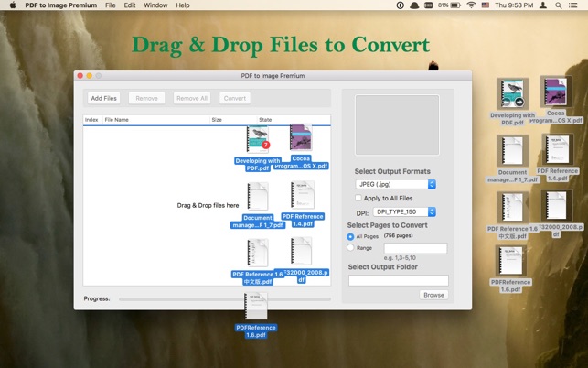This screenshot has width=588, height=368.
Task: Click the Add Files button
Action: (104, 98)
